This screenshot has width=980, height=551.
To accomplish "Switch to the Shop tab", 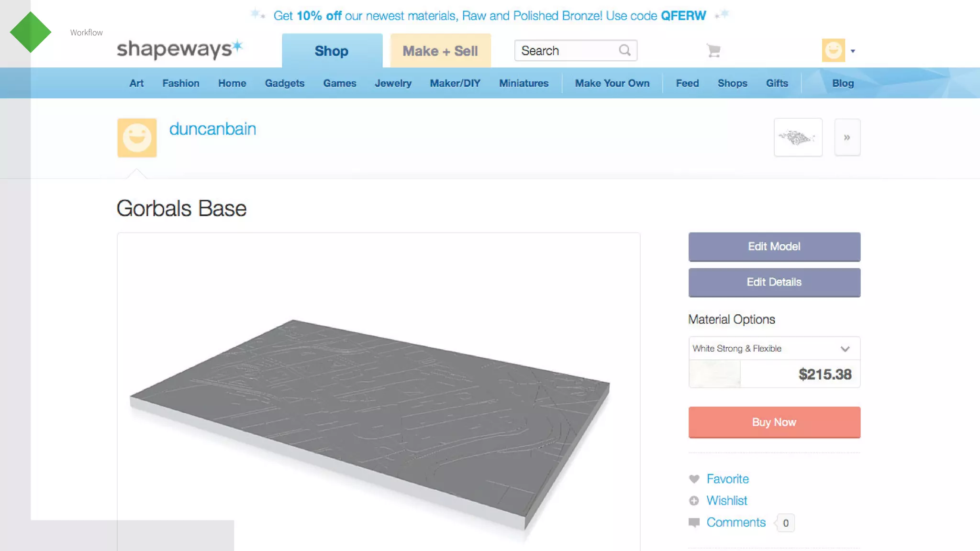I will click(x=332, y=51).
